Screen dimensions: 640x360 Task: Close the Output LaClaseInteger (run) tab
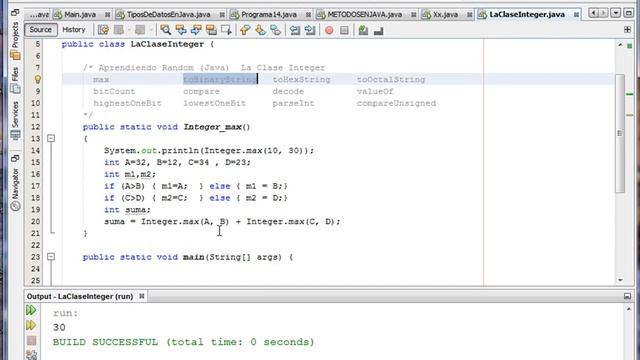pyautogui.click(x=142, y=296)
